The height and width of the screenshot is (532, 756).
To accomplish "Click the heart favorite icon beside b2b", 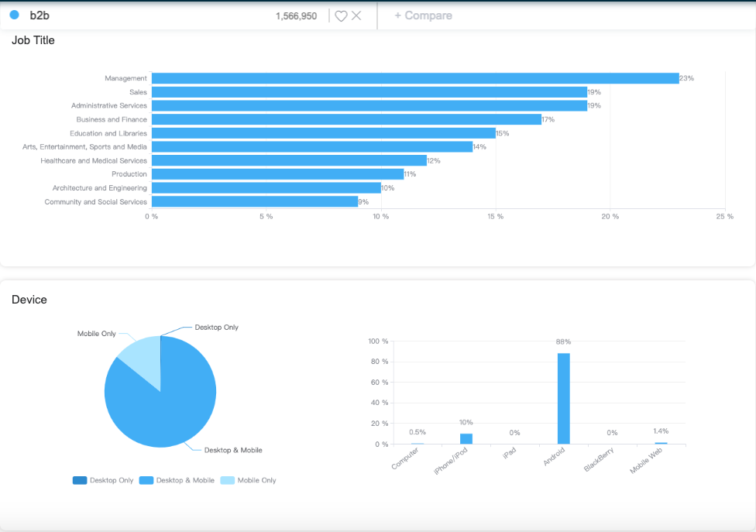I will 341,16.
